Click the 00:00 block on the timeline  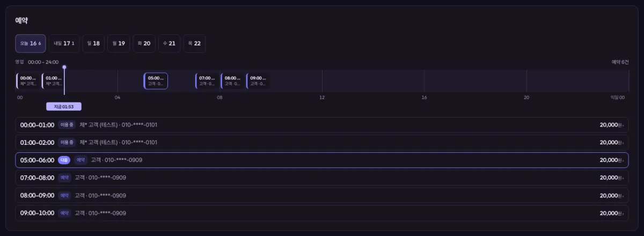click(x=27, y=81)
